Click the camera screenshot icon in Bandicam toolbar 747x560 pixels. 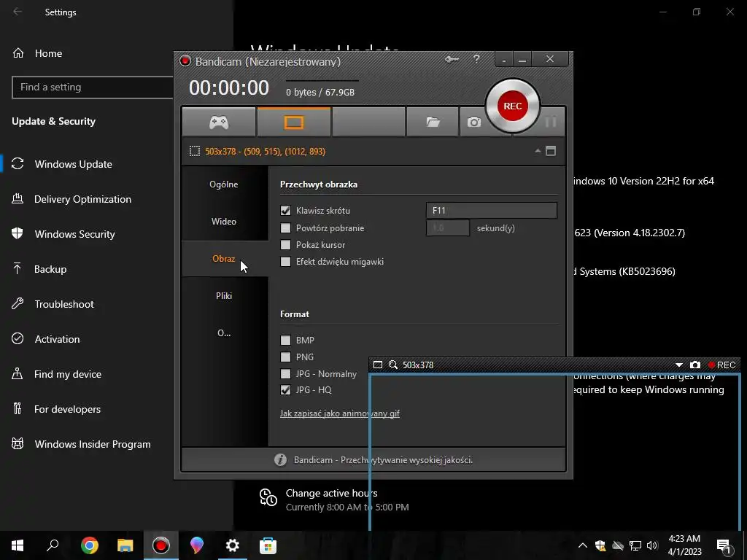click(473, 122)
